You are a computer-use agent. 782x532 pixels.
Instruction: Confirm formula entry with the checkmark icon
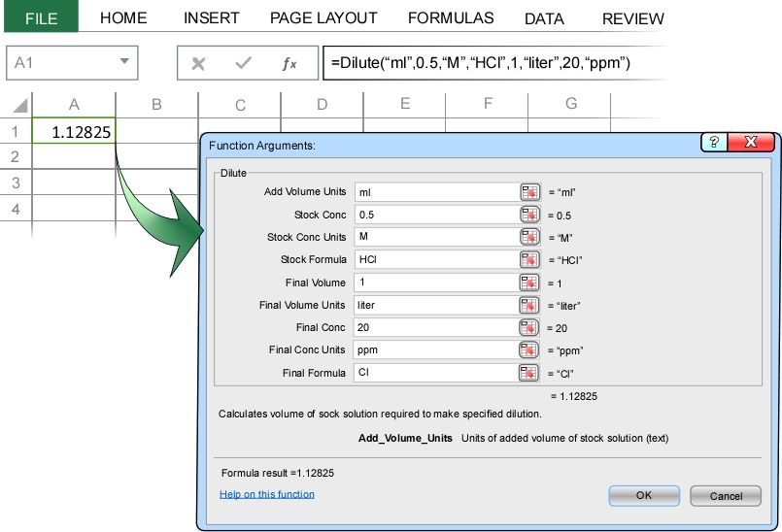coord(244,63)
